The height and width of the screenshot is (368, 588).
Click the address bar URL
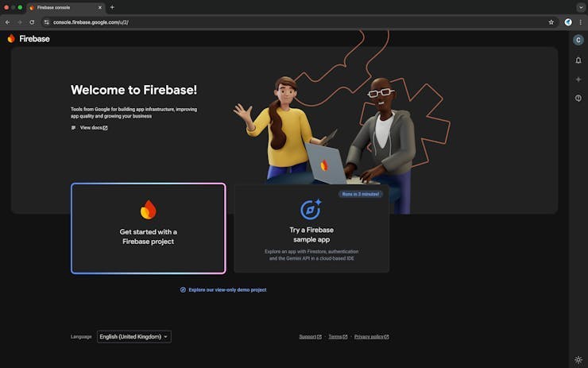point(91,22)
